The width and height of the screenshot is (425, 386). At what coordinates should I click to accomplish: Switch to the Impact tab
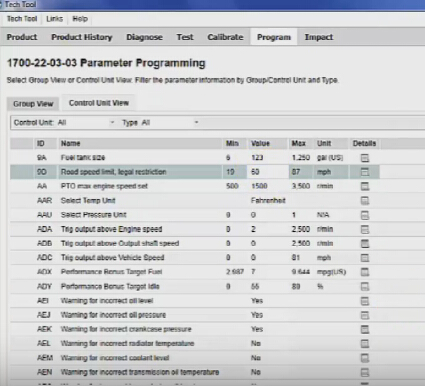[x=319, y=37]
